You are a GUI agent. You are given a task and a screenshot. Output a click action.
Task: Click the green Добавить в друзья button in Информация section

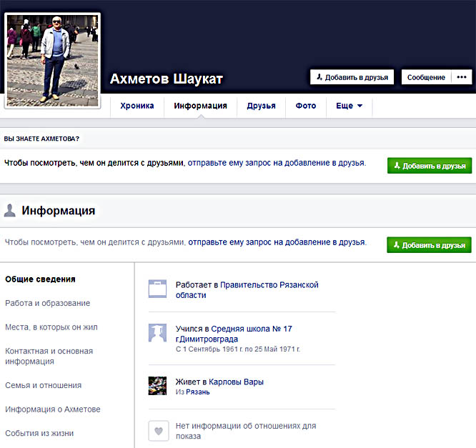pos(429,245)
